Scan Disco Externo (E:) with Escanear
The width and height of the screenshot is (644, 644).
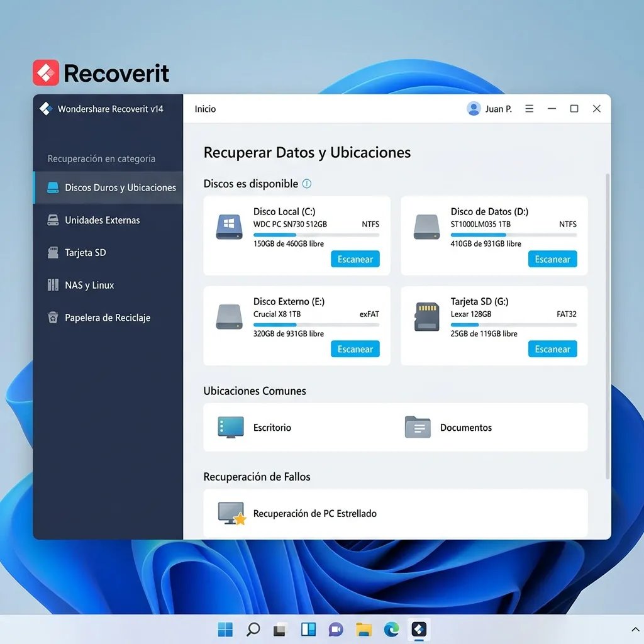(x=355, y=349)
